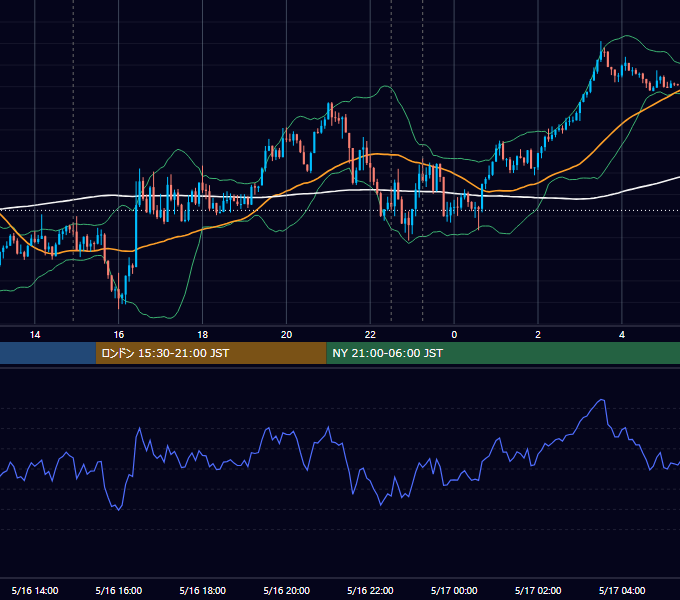Select the NY 21:00-06:00 JST session bar
The width and height of the screenshot is (680, 600).
pos(503,353)
